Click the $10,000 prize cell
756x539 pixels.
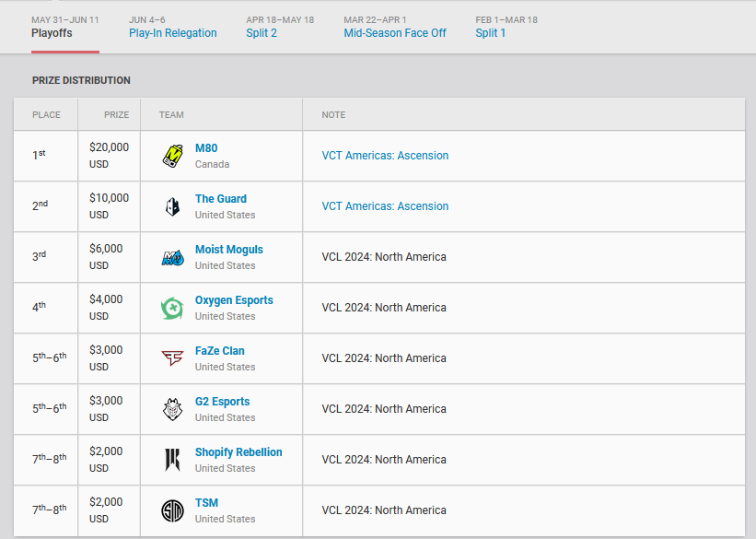pyautogui.click(x=109, y=206)
